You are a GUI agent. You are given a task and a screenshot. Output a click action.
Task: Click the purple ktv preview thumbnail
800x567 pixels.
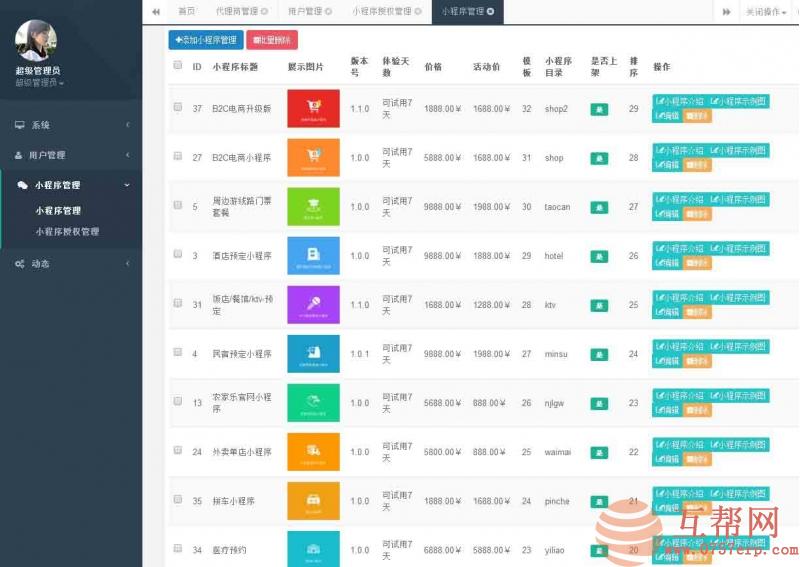313,304
